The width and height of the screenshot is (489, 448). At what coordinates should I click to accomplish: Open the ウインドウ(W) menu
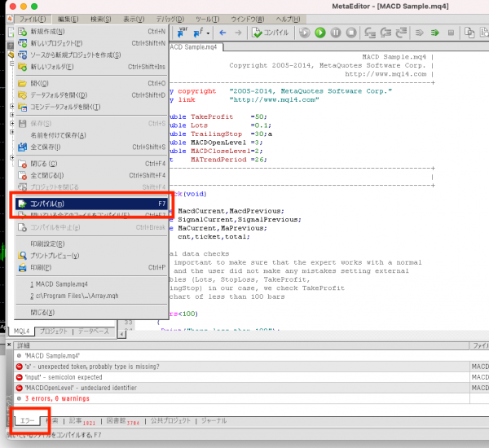pyautogui.click(x=248, y=20)
